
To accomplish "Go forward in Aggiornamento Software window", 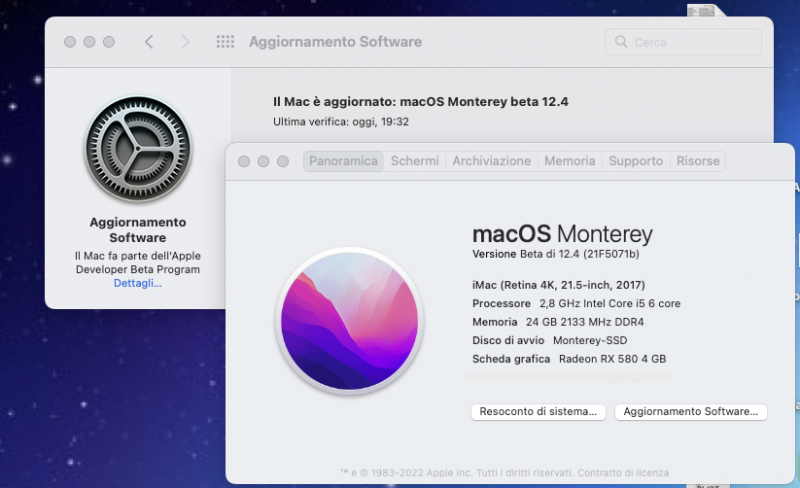I will (x=185, y=42).
